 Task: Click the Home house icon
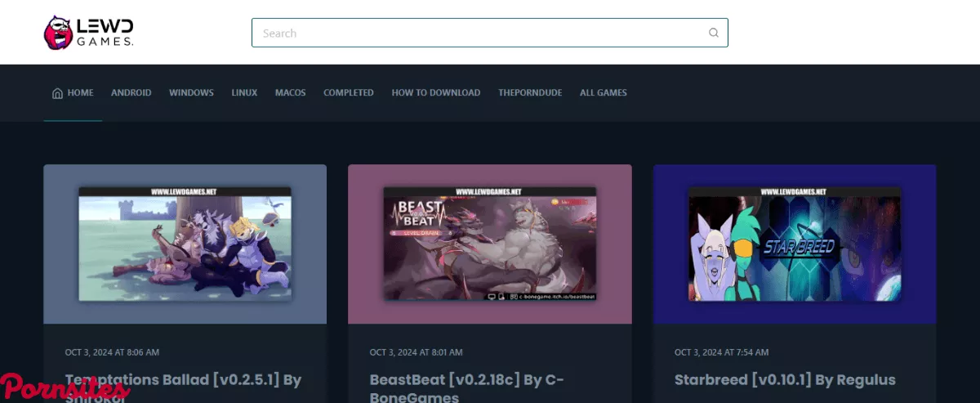(x=57, y=93)
